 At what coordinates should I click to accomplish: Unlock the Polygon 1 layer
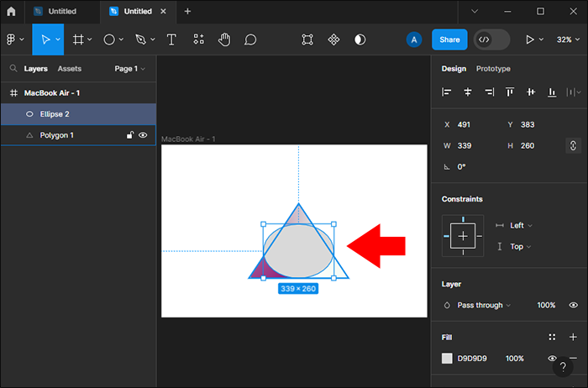(x=129, y=135)
